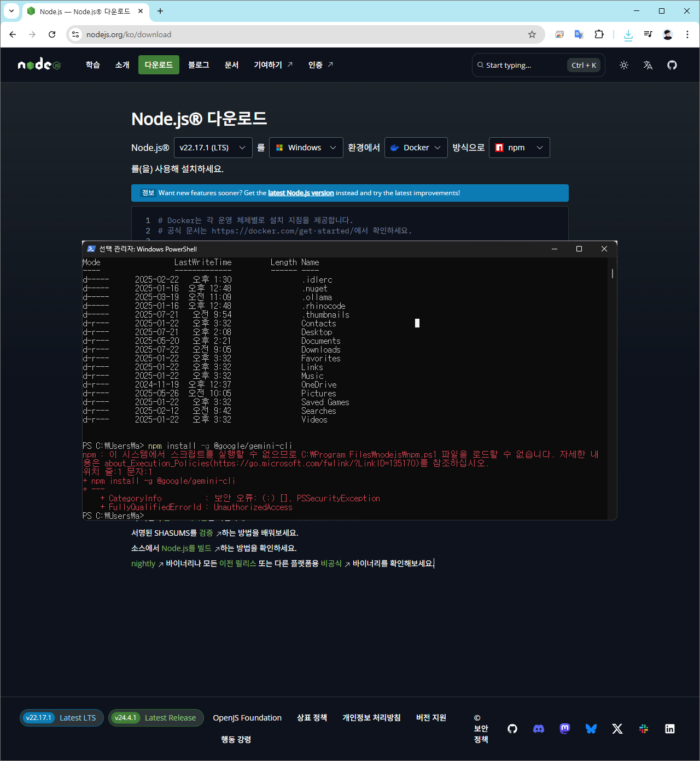Viewport: 700px width, 761px height.
Task: Expand the v22.17.1 (LTS) version dropdown
Action: tap(213, 148)
